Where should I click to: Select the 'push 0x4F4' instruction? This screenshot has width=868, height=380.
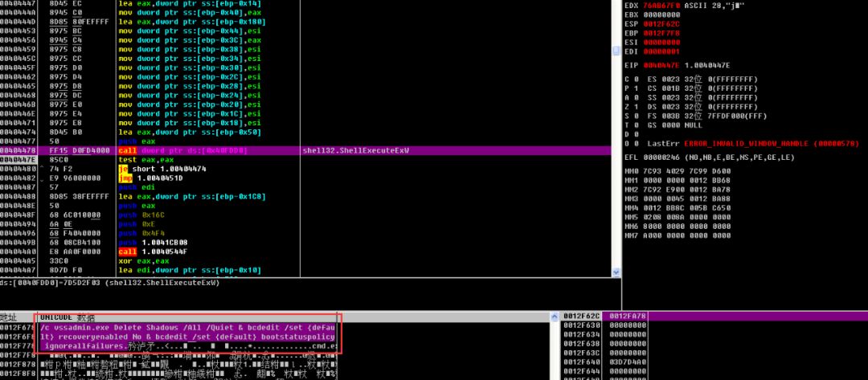click(140, 234)
